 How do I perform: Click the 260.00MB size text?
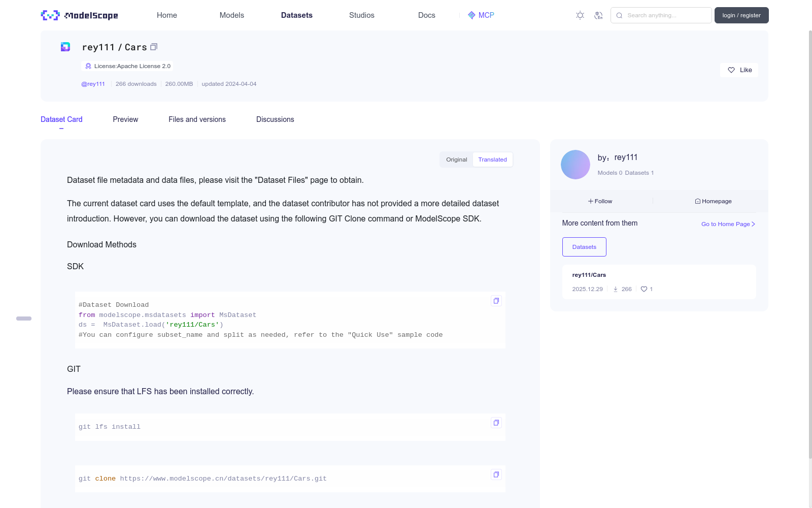(179, 84)
